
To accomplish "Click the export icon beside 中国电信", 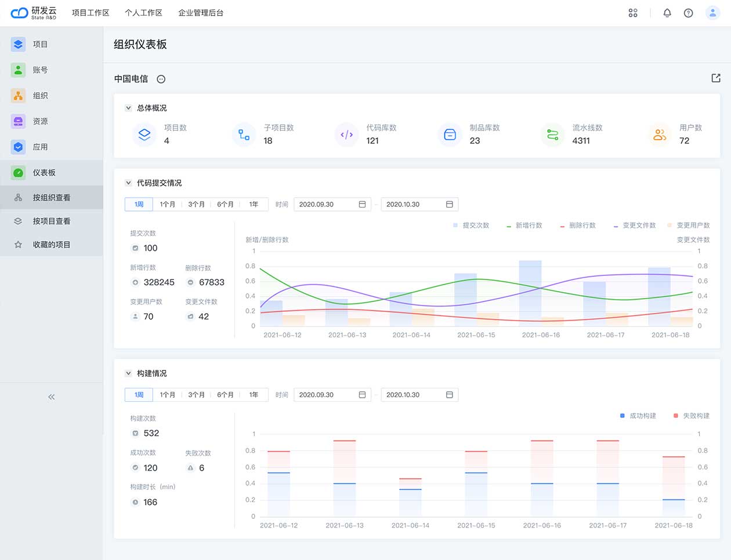I will [x=716, y=78].
